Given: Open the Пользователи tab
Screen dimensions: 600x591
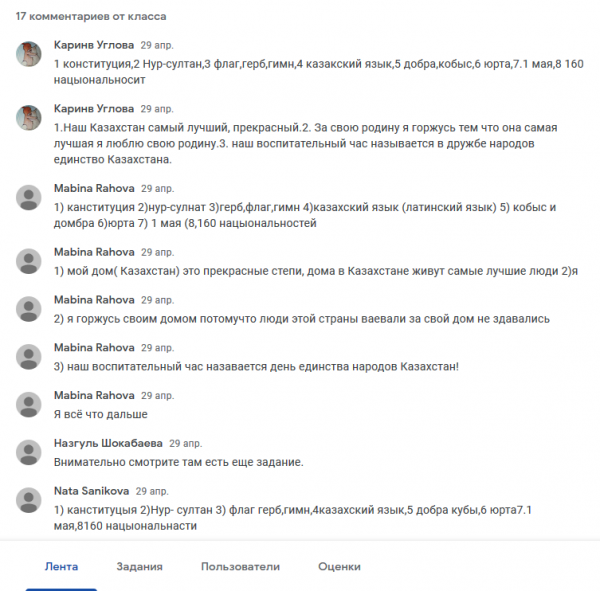Looking at the screenshot, I should point(240,566).
